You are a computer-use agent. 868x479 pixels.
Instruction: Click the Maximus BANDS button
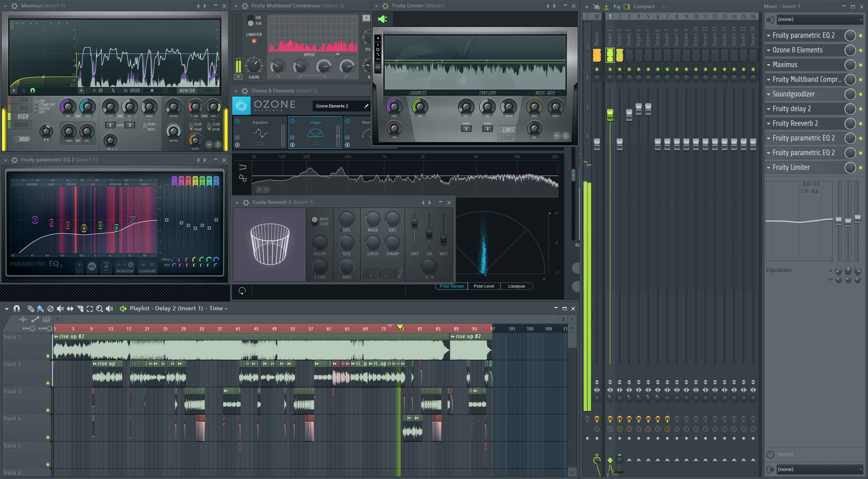pos(209,91)
